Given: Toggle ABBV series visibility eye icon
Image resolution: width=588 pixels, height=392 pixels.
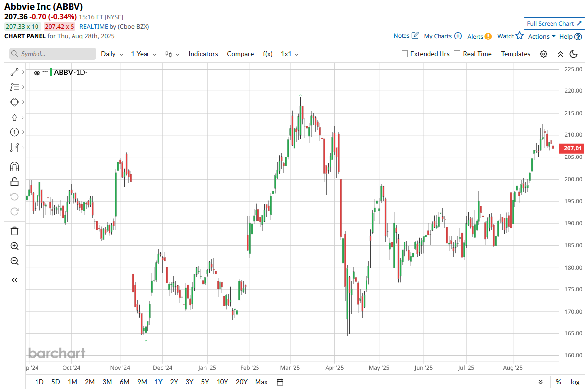Looking at the screenshot, I should [37, 73].
